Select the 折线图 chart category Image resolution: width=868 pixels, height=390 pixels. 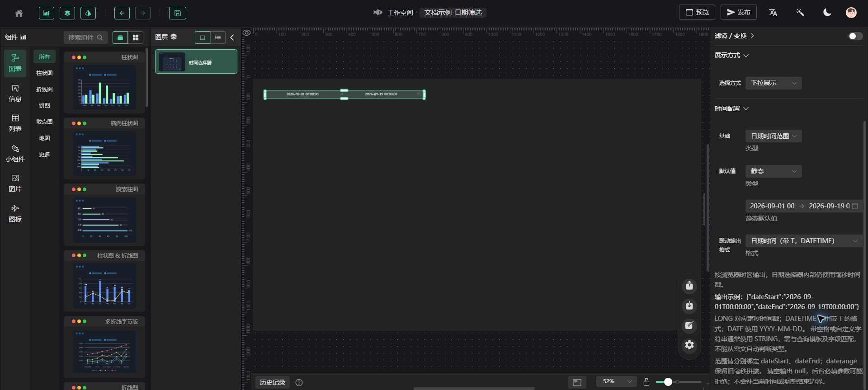44,89
